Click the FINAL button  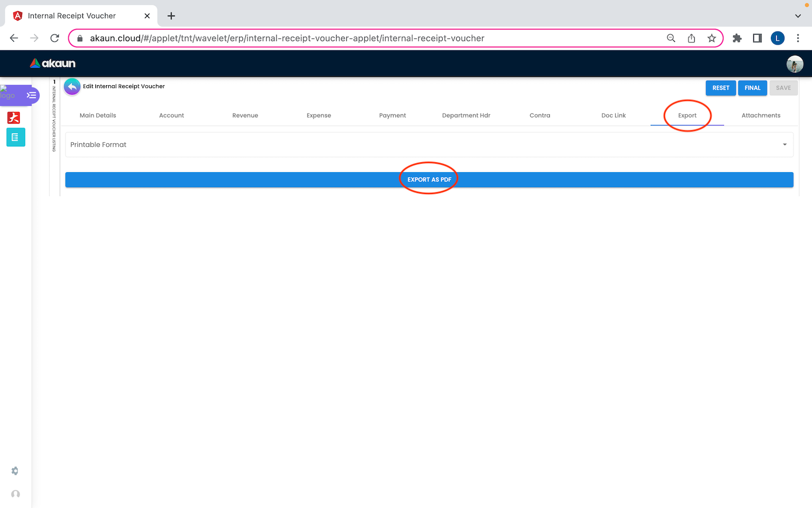[x=752, y=88]
